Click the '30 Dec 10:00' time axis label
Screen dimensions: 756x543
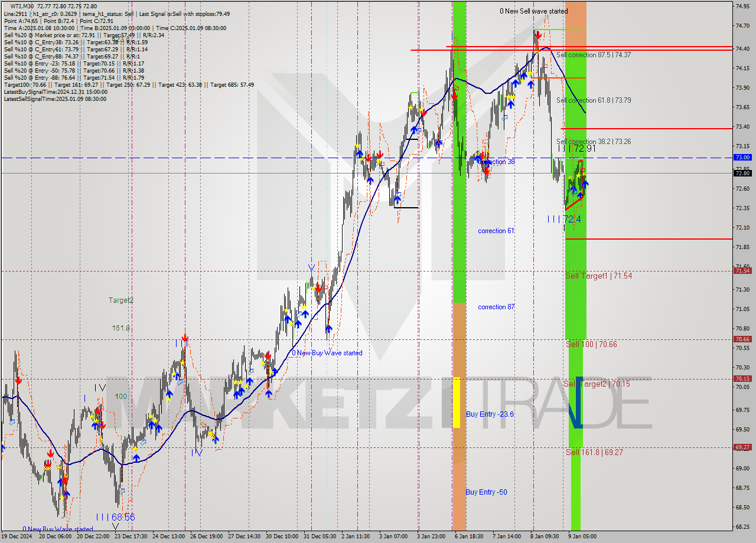tap(282, 537)
